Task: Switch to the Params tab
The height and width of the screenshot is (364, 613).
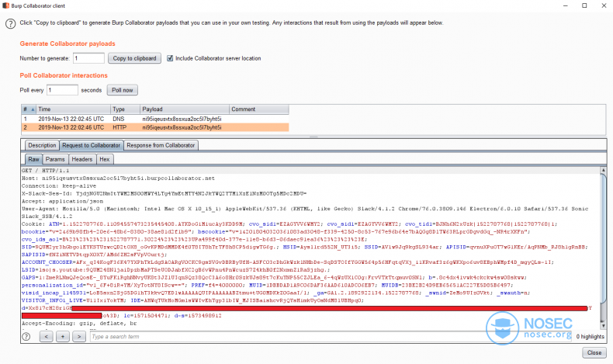Action: click(x=55, y=159)
